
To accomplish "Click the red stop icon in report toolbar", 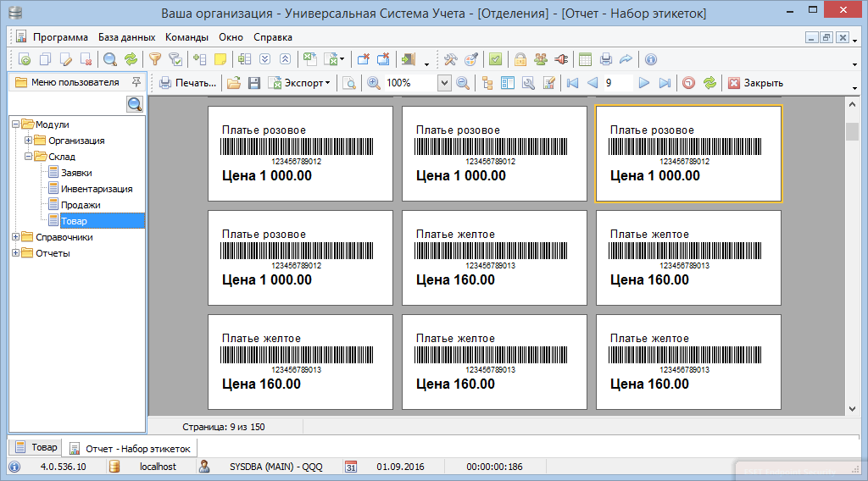I will coord(688,83).
